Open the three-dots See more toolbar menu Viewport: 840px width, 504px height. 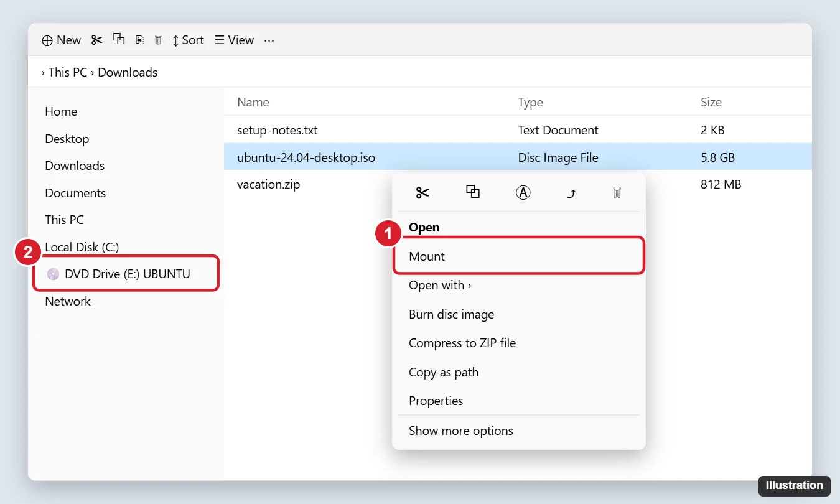269,40
